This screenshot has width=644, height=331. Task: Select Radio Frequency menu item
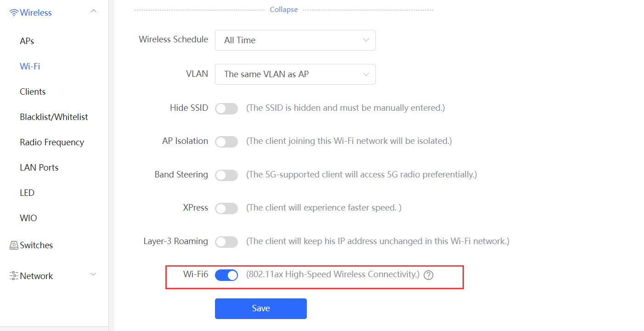click(x=52, y=143)
